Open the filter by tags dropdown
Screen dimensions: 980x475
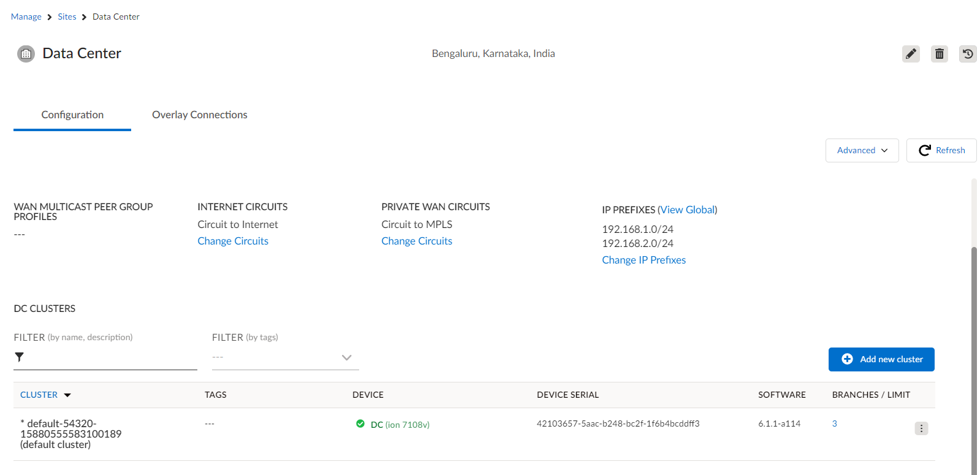[x=285, y=357]
